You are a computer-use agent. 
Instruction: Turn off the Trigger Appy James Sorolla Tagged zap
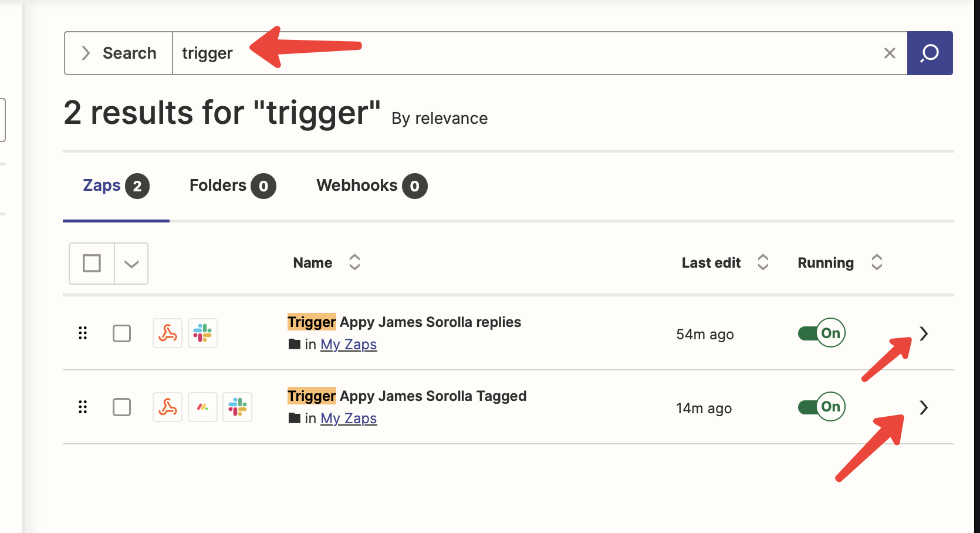tap(821, 407)
